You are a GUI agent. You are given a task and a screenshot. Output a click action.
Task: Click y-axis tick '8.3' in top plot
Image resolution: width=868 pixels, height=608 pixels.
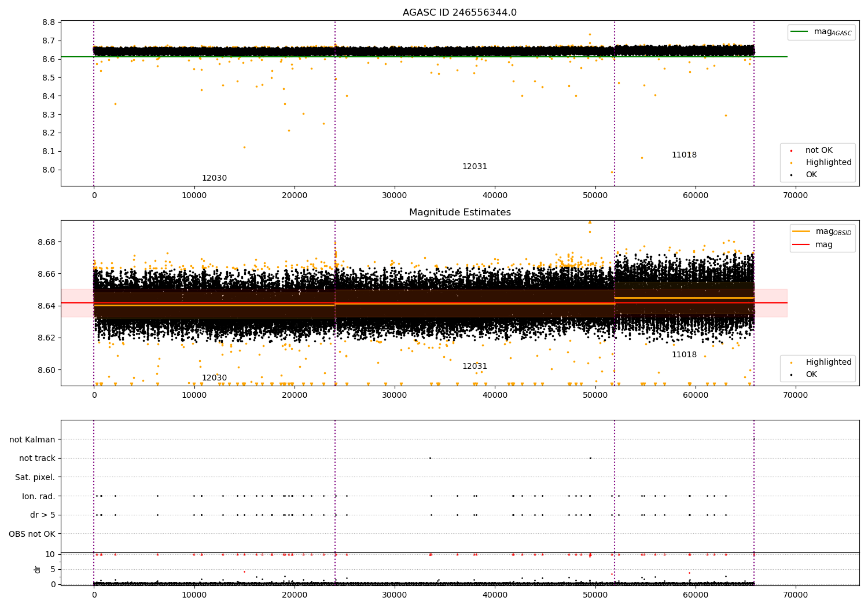click(x=49, y=115)
